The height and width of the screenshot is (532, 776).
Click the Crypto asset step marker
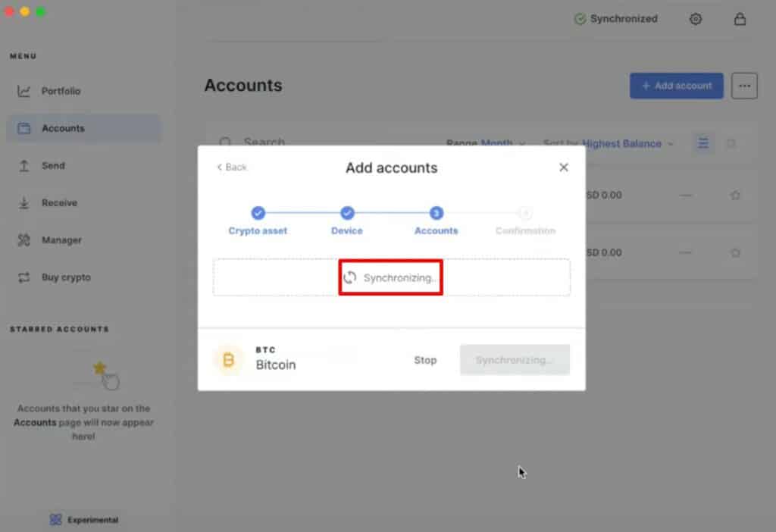pyautogui.click(x=258, y=214)
